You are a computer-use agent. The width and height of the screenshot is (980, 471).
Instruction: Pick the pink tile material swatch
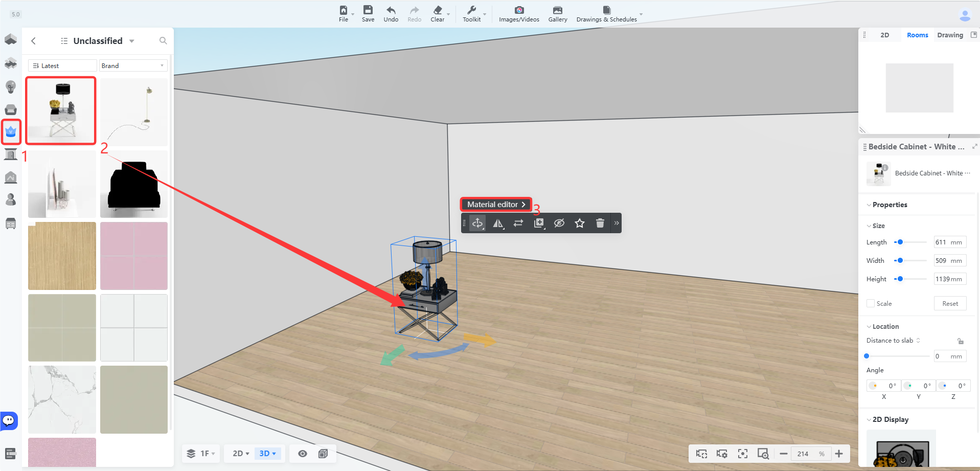tap(134, 256)
